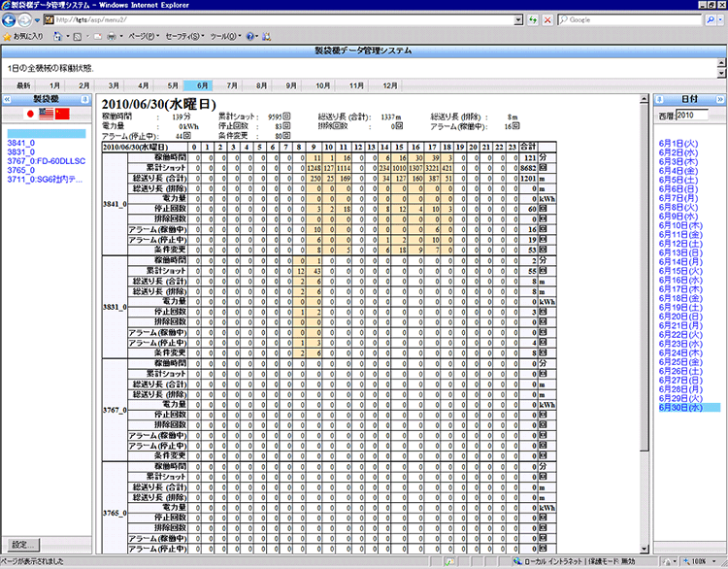The height and width of the screenshot is (569, 728).
Task: Click the help question mark toolbar icon
Action: (250, 36)
